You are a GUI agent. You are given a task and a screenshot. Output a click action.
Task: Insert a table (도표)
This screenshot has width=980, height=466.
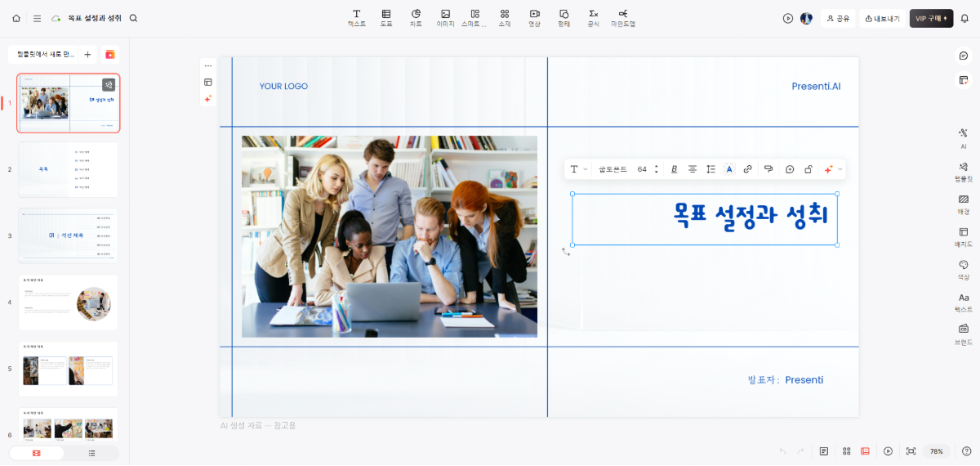pyautogui.click(x=386, y=18)
